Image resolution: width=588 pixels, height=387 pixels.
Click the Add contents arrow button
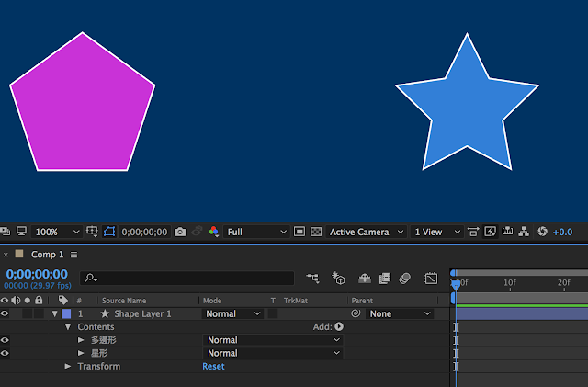[x=339, y=326]
